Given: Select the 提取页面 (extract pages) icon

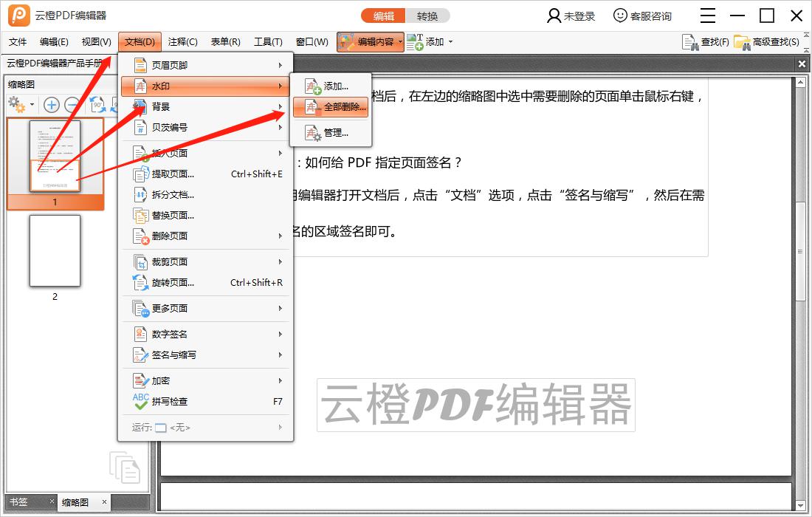Looking at the screenshot, I should (140, 174).
